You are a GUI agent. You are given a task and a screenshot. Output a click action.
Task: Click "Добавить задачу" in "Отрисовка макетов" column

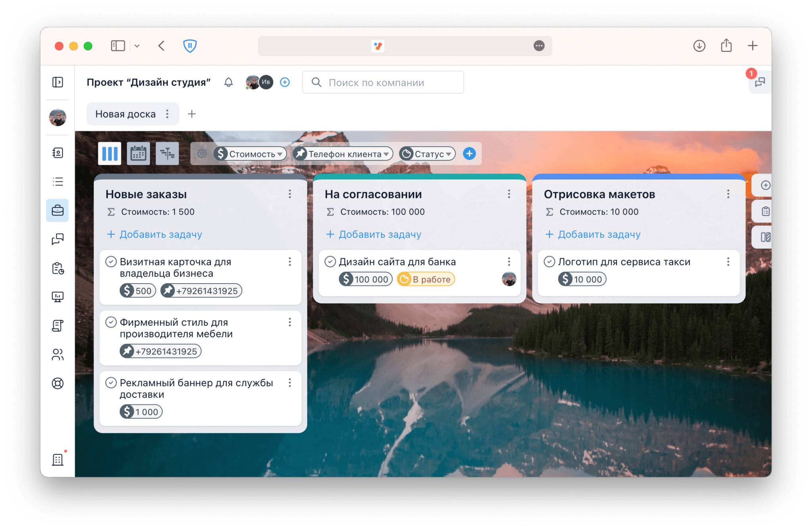pos(593,234)
